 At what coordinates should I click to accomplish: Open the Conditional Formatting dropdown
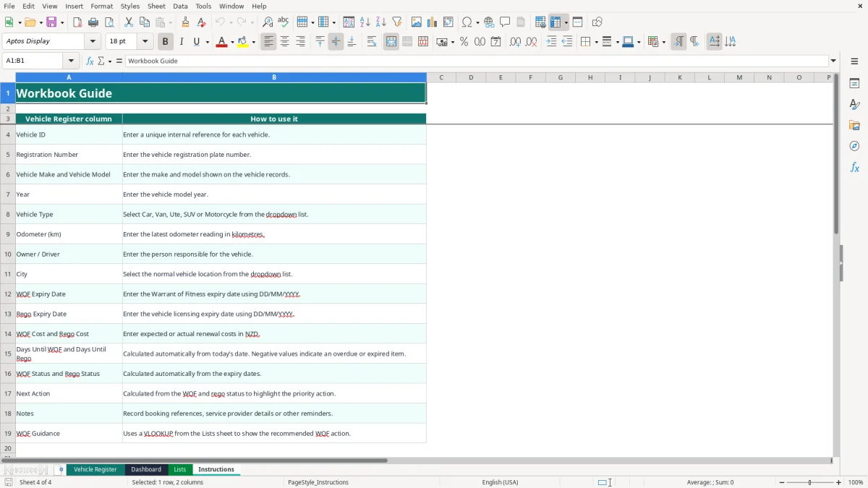point(663,42)
